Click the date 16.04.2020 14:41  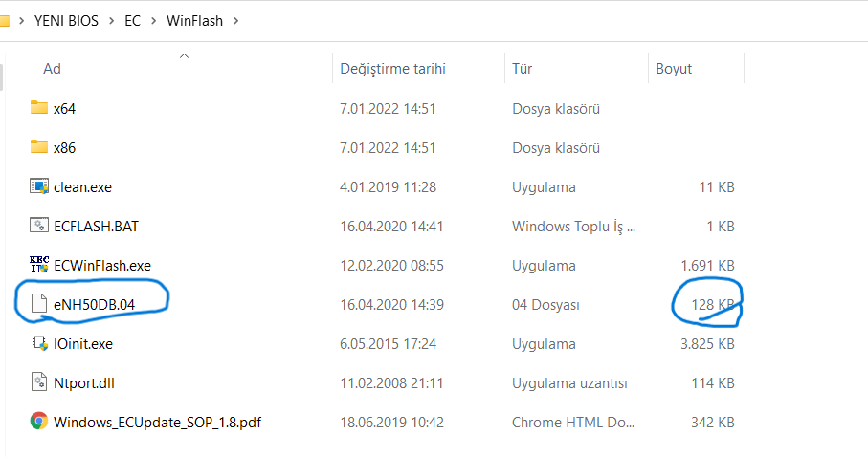tap(391, 227)
